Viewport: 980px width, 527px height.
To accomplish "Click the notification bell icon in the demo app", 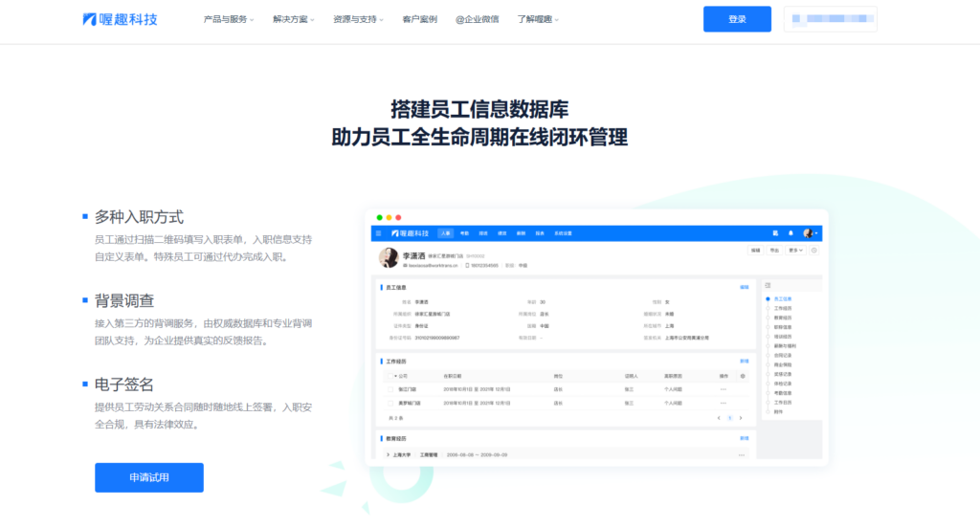I will click(791, 233).
